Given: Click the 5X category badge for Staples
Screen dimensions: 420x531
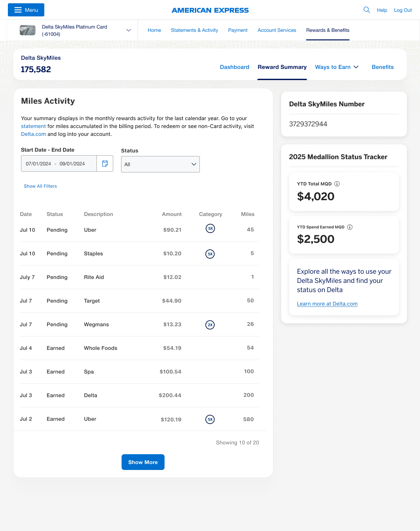Looking at the screenshot, I should coord(210,254).
